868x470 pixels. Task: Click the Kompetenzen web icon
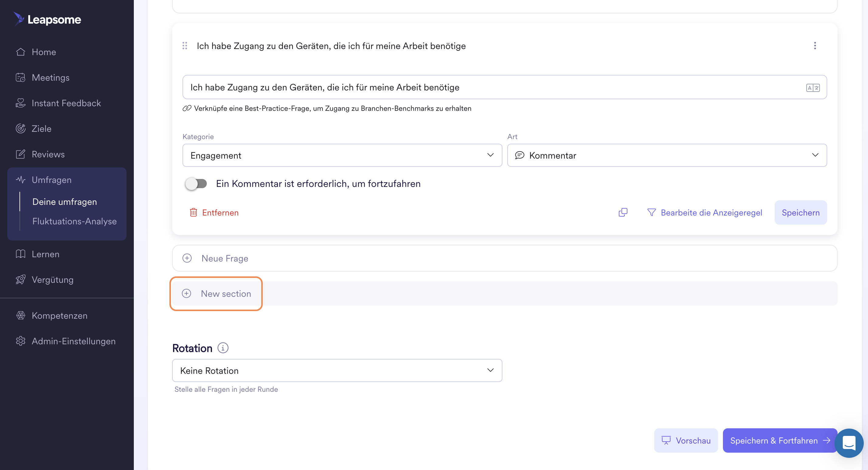click(x=21, y=315)
